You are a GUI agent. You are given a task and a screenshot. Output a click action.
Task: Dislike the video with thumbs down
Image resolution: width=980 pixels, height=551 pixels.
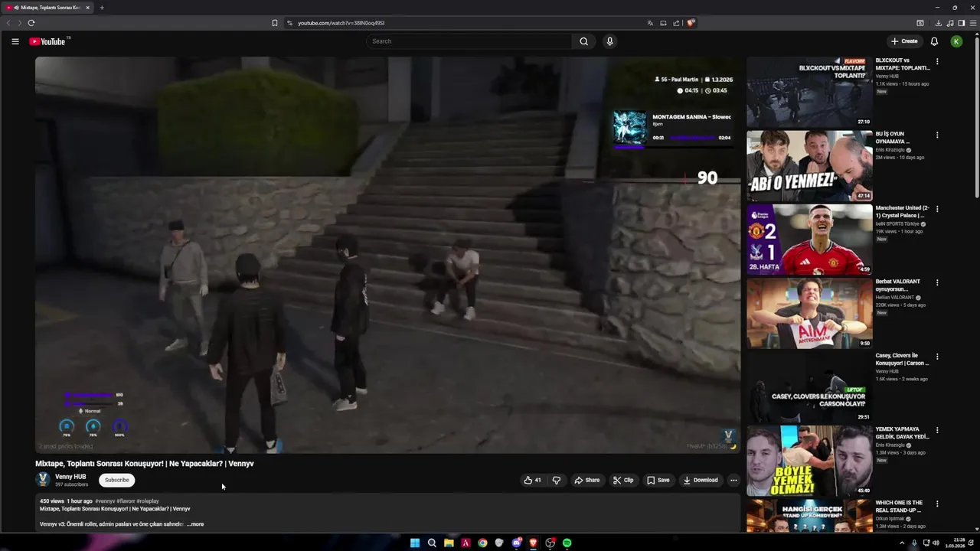click(557, 480)
